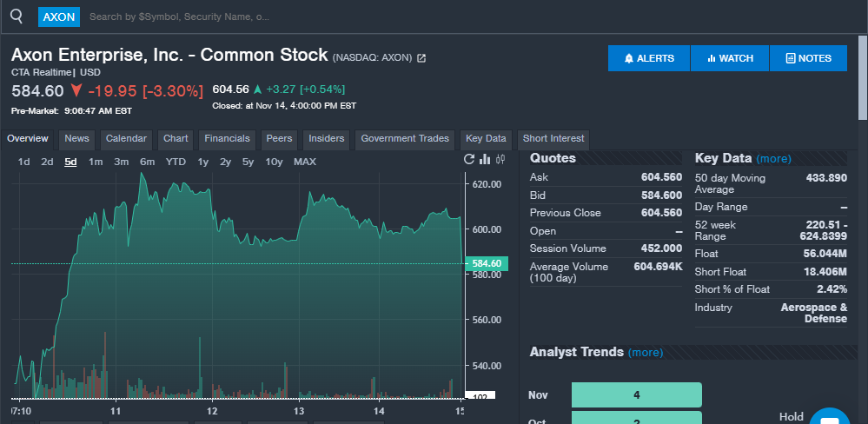Switch to candlestick chart view icon
868x424 pixels.
pos(500,159)
